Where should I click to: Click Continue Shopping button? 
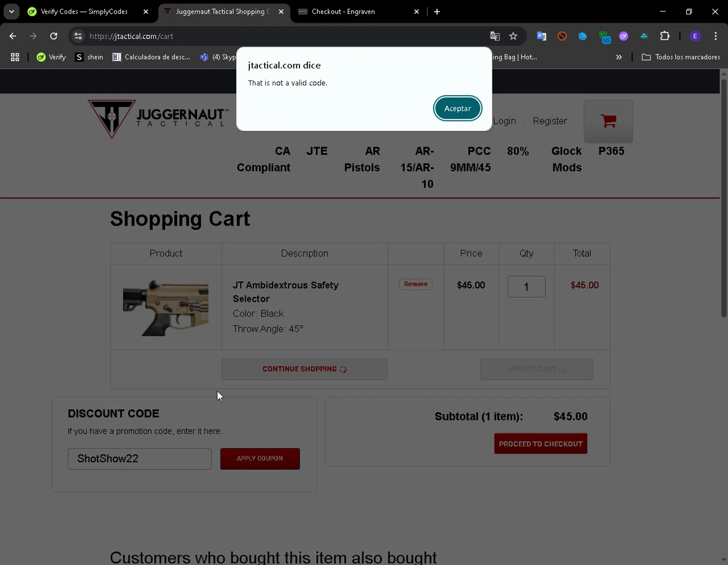(304, 369)
